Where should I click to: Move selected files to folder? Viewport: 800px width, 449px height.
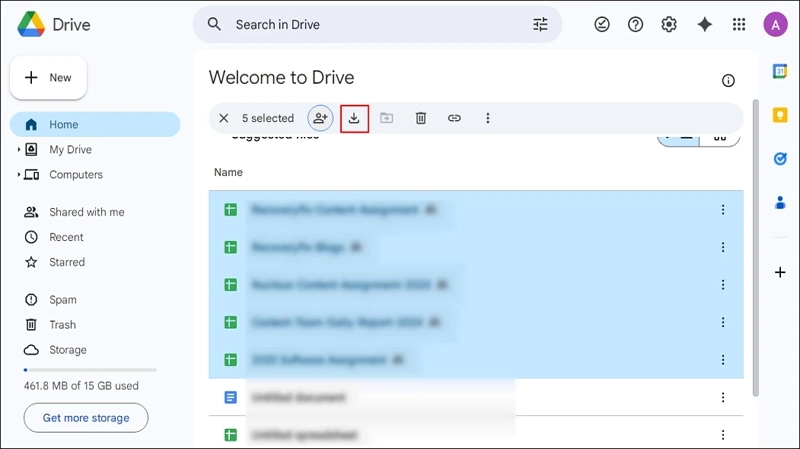(x=387, y=118)
